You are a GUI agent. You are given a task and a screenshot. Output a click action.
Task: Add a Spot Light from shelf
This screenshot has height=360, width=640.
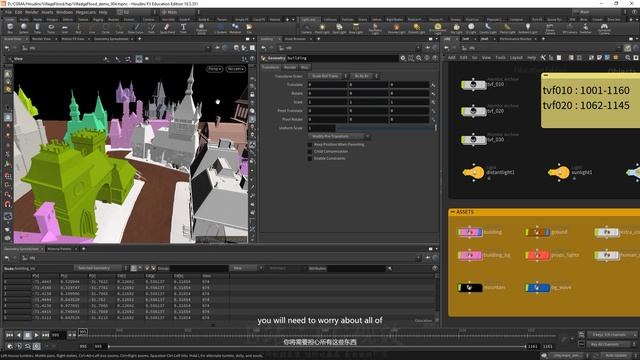click(339, 28)
